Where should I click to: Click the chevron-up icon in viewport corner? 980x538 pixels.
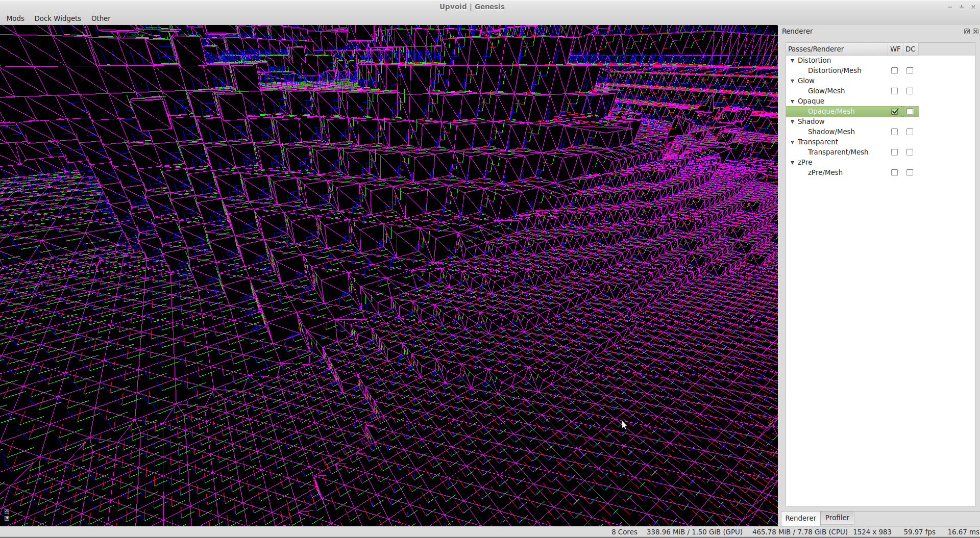[x=7, y=511]
